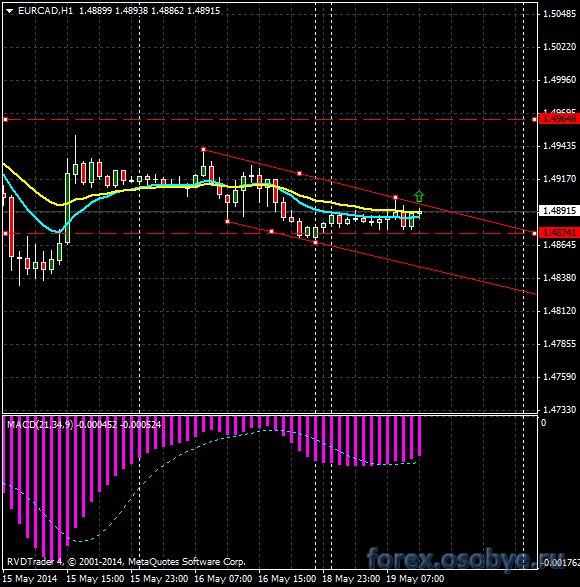580x587 pixels.
Task: Click lower channel line middle anchor point
Action: [x=271, y=232]
